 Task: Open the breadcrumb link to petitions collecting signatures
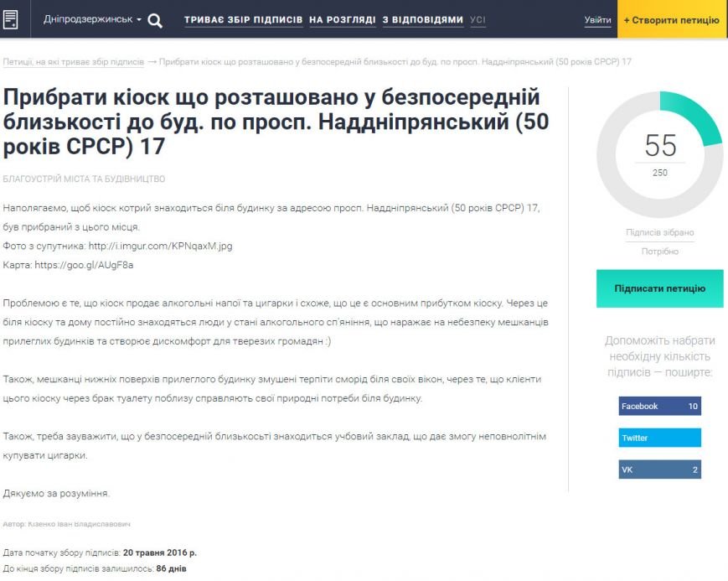coord(74,62)
